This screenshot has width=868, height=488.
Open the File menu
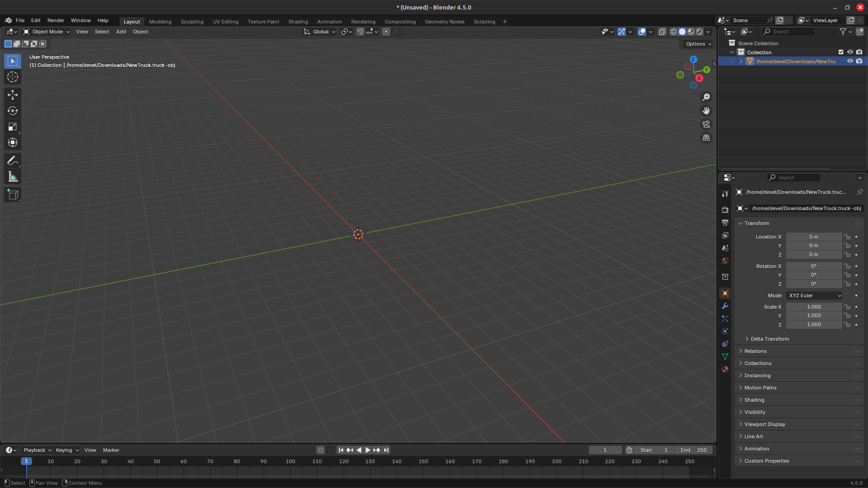pyautogui.click(x=20, y=20)
